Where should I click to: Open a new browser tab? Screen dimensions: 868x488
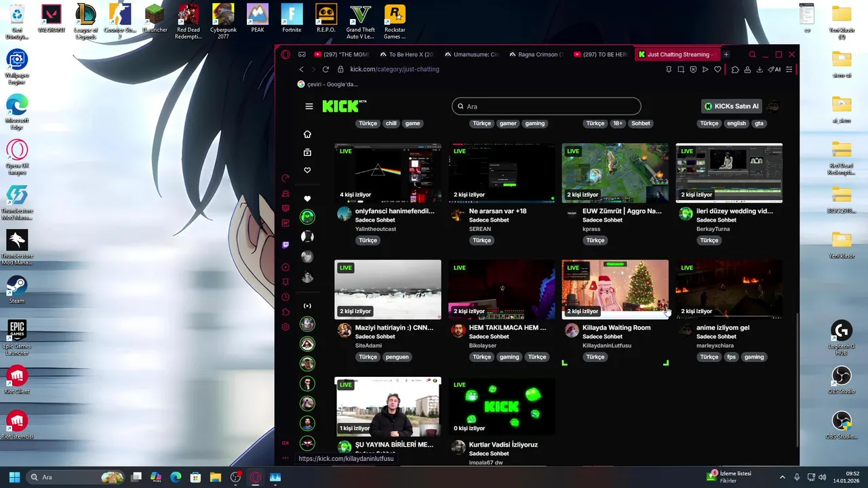coord(726,54)
